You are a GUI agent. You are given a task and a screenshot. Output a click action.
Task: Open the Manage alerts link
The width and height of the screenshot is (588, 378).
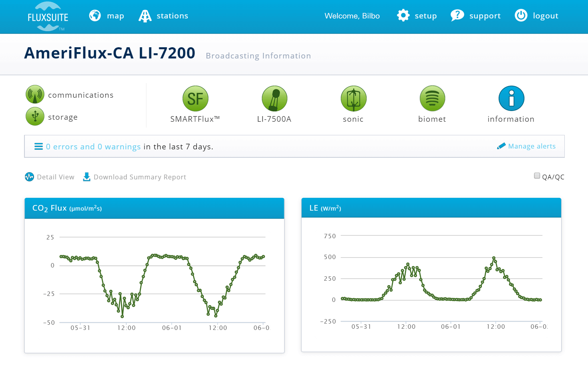532,146
